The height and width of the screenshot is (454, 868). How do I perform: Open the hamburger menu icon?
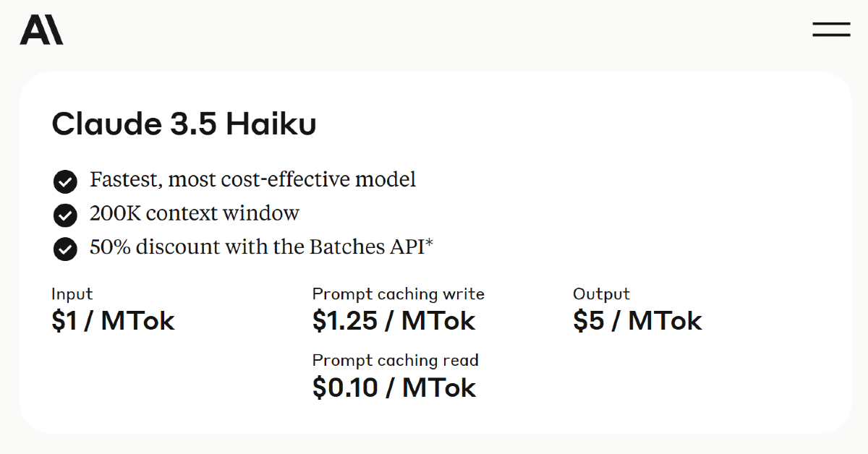pyautogui.click(x=831, y=30)
